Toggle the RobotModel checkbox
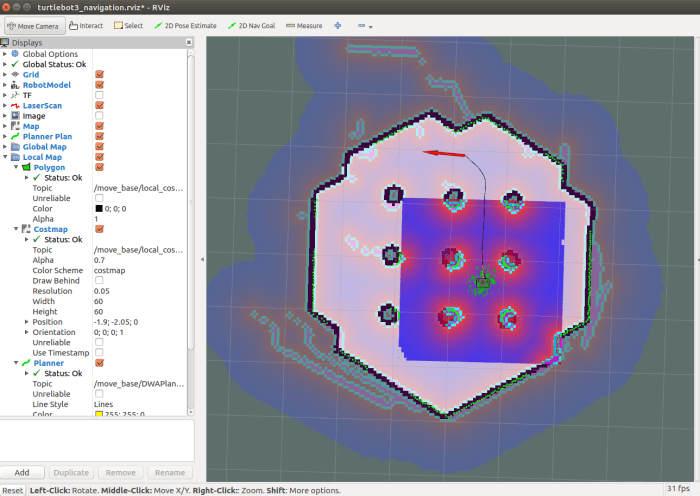This screenshot has height=496, width=700. point(100,85)
